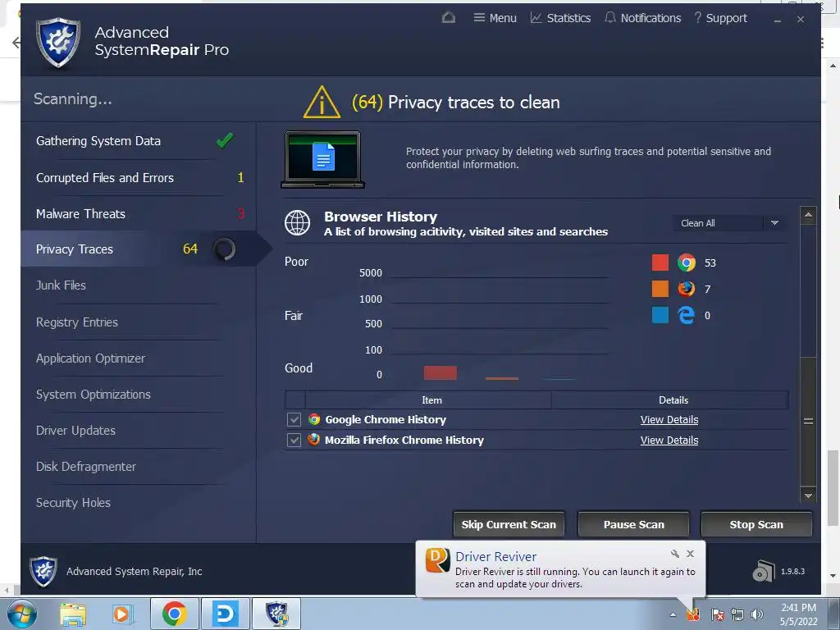Click the Item column header
This screenshot has height=630, width=840.
click(x=428, y=400)
